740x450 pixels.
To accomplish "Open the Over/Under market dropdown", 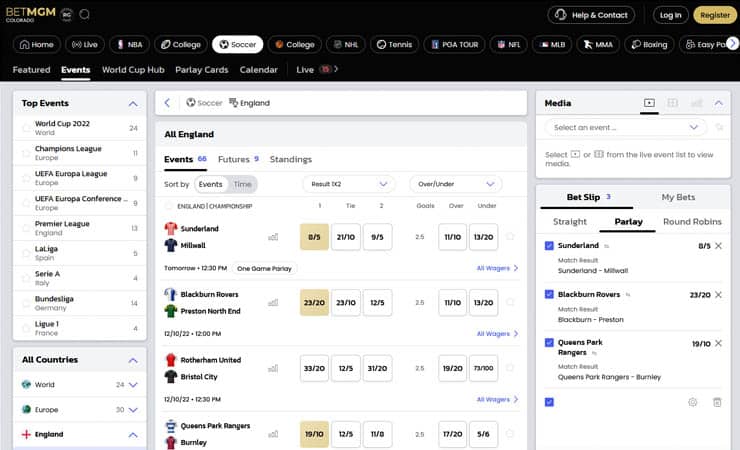I will [456, 184].
